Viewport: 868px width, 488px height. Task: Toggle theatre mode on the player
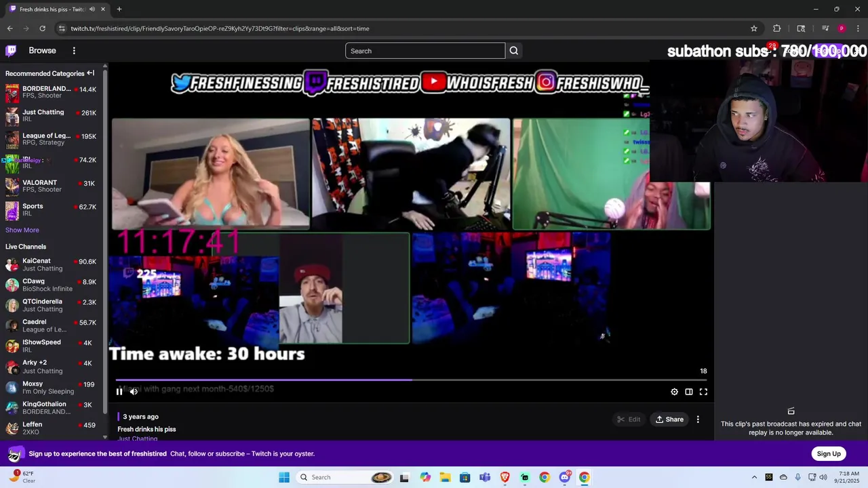pyautogui.click(x=689, y=392)
